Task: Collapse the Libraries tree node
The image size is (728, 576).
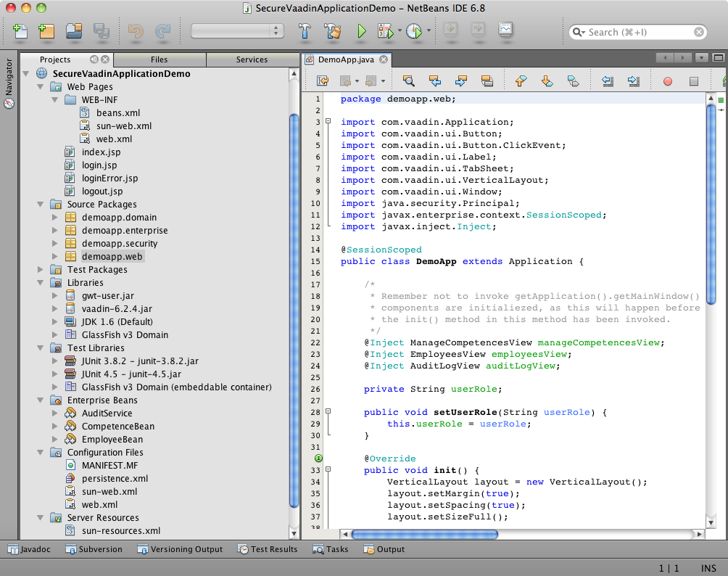Action: coord(41,282)
